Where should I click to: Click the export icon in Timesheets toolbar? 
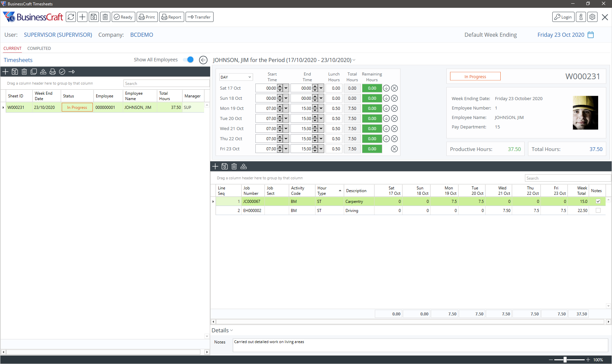(x=43, y=71)
